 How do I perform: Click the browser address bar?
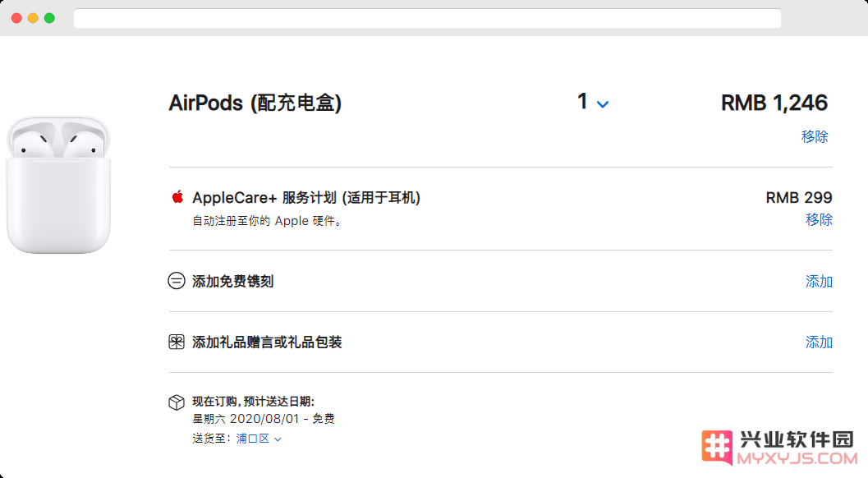coord(427,18)
